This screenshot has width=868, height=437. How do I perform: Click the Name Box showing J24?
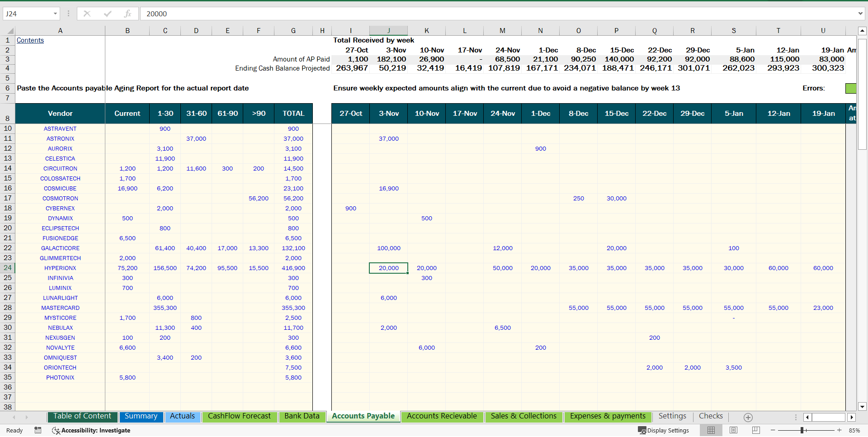(x=27, y=14)
